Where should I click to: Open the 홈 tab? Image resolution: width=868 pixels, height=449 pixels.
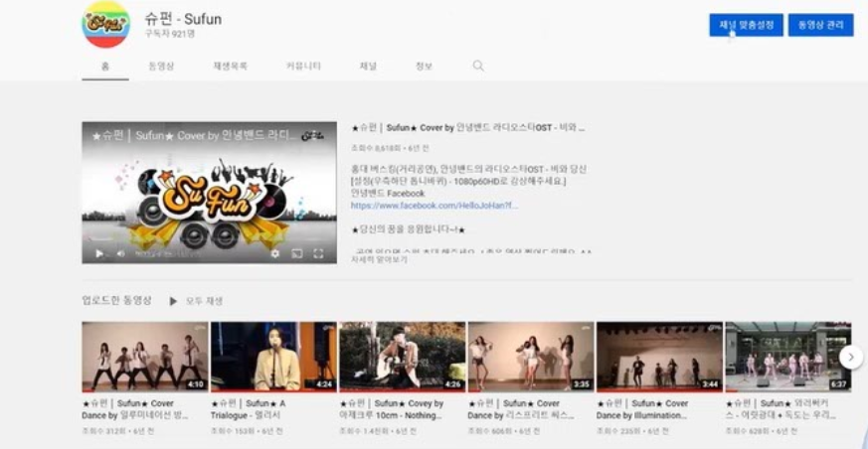pyautogui.click(x=105, y=67)
